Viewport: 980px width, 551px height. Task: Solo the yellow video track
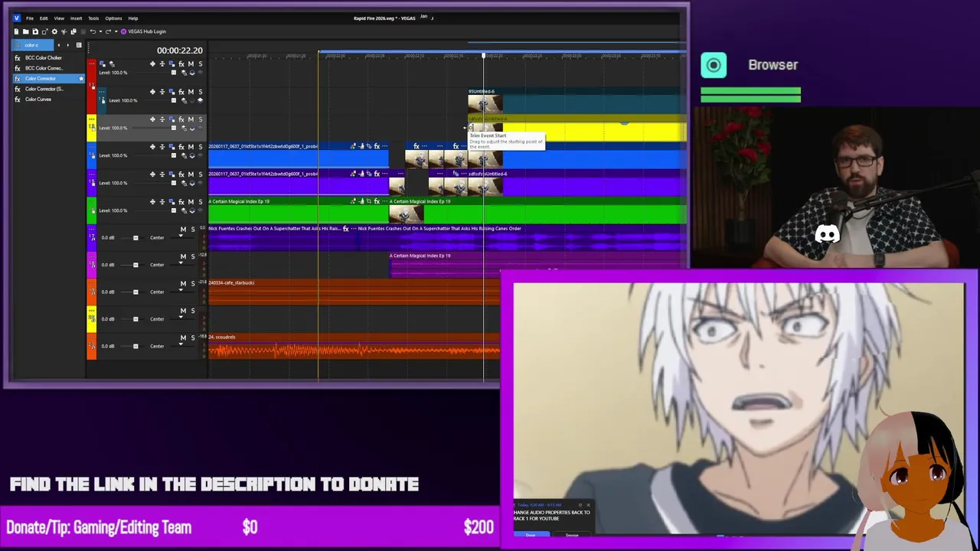[201, 119]
